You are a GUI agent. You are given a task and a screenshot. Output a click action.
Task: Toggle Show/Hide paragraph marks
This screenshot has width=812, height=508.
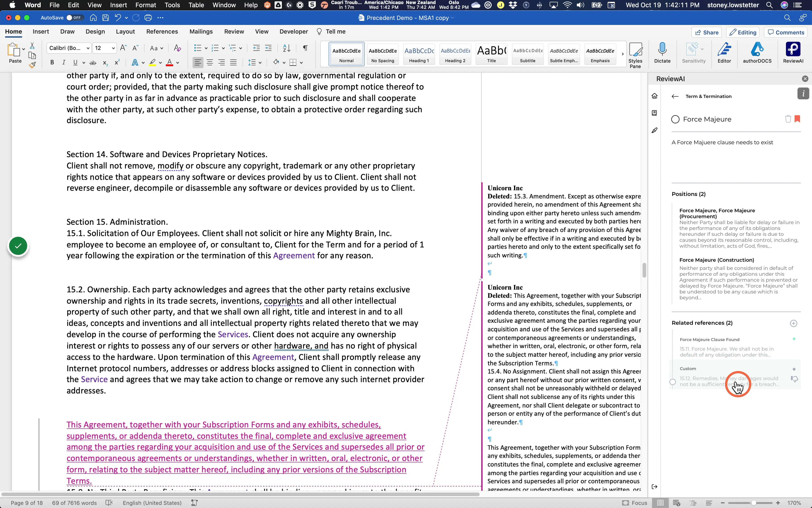pyautogui.click(x=305, y=48)
